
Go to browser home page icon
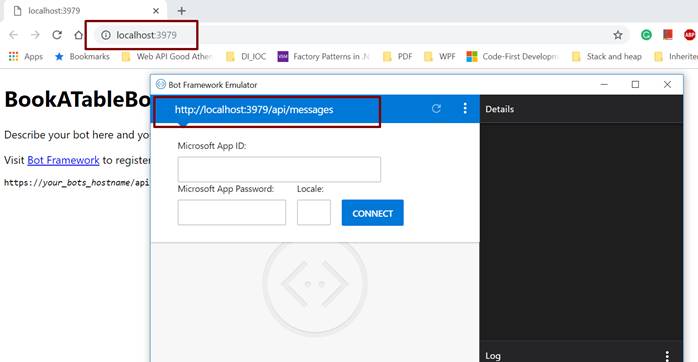(78, 35)
